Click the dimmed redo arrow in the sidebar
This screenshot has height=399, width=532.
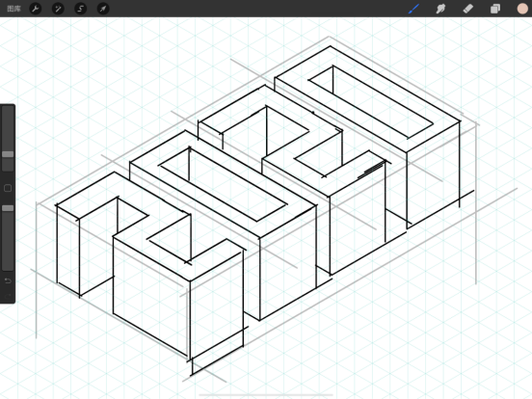[8, 296]
